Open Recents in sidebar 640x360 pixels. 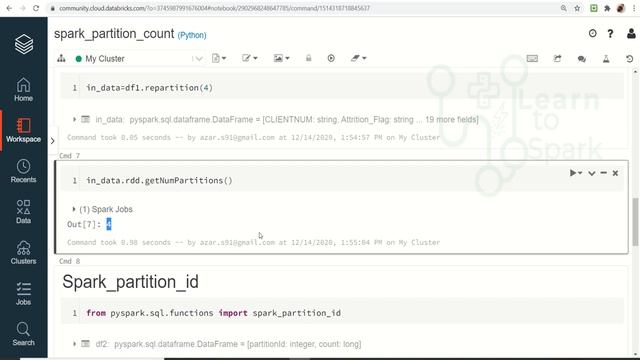pos(23,171)
